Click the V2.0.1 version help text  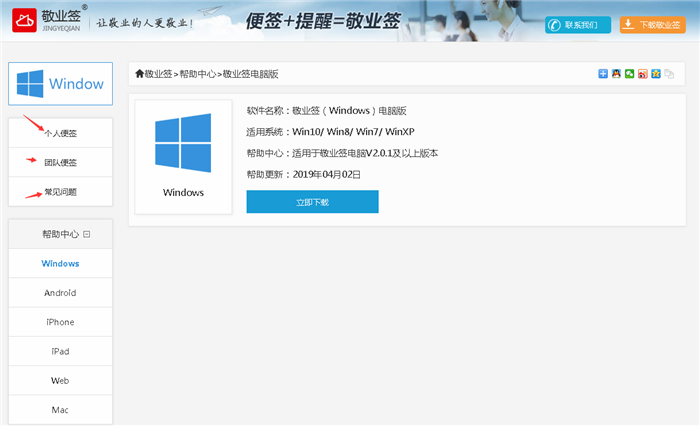tap(342, 153)
